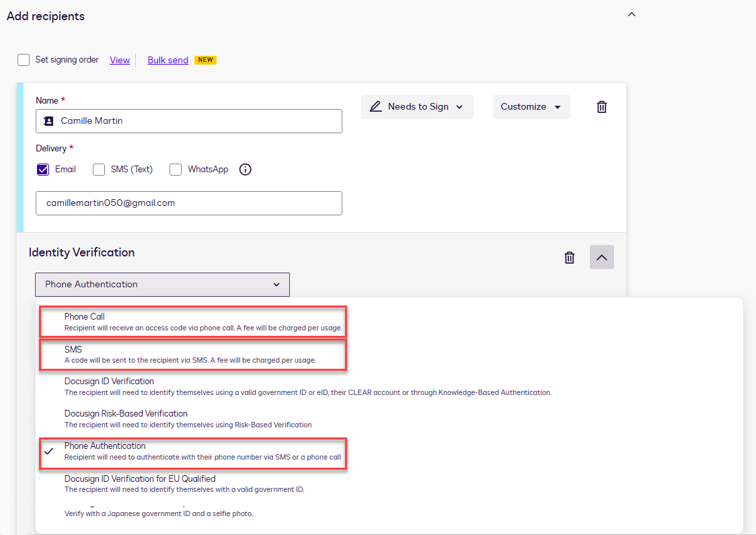Click the delivery info icon
756x535 pixels.
(x=245, y=170)
